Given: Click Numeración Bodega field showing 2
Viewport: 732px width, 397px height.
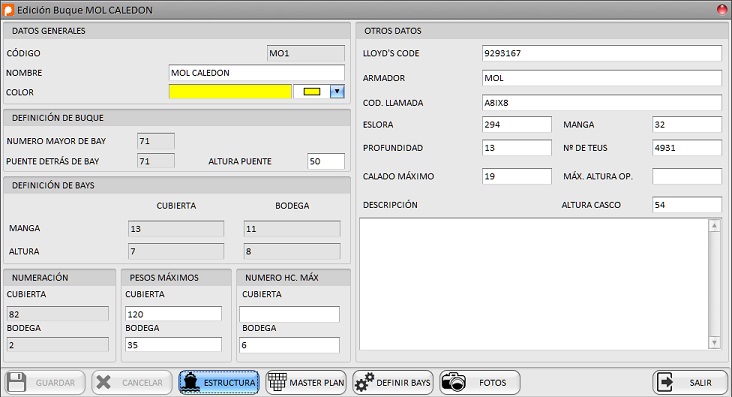Looking at the screenshot, I should point(57,345).
